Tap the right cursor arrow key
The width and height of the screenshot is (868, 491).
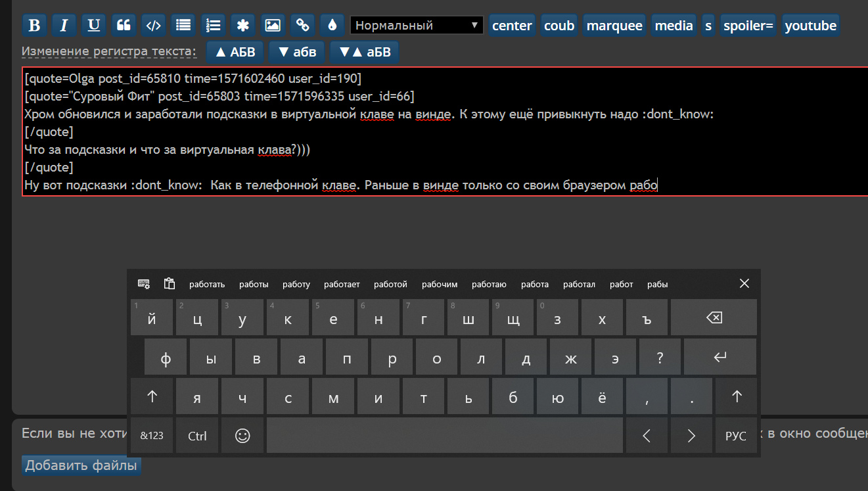pos(691,435)
